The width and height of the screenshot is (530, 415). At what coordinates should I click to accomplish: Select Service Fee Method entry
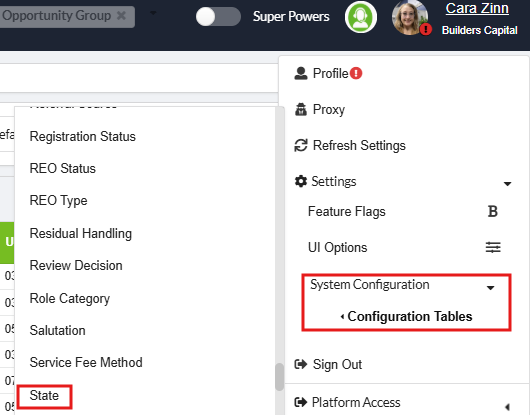[86, 362]
